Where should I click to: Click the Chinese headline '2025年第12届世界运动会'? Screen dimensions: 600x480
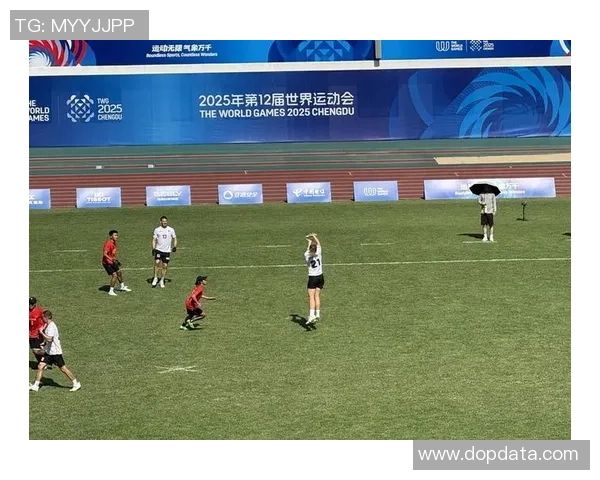[x=276, y=100]
